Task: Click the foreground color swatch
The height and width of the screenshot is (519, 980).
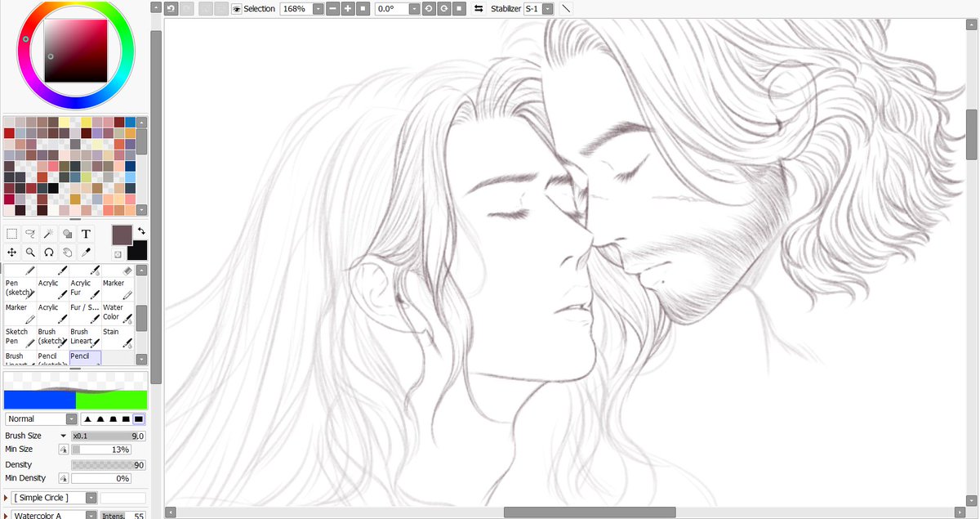Action: [122, 236]
